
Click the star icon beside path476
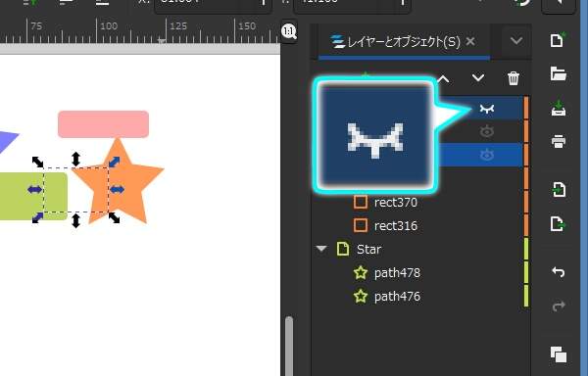[x=361, y=297]
